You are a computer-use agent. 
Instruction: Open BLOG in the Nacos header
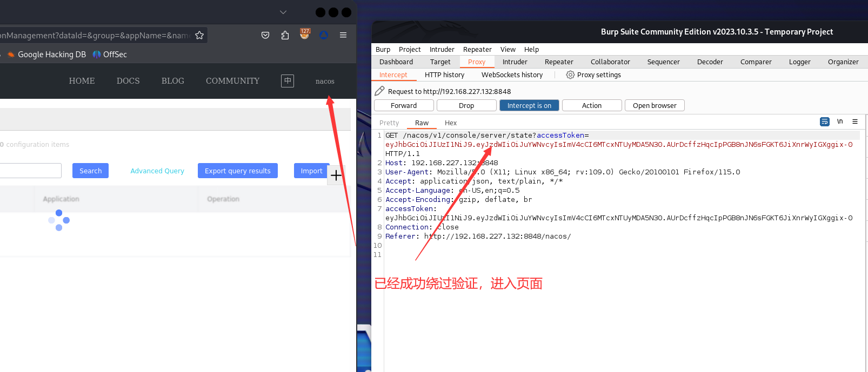click(173, 81)
